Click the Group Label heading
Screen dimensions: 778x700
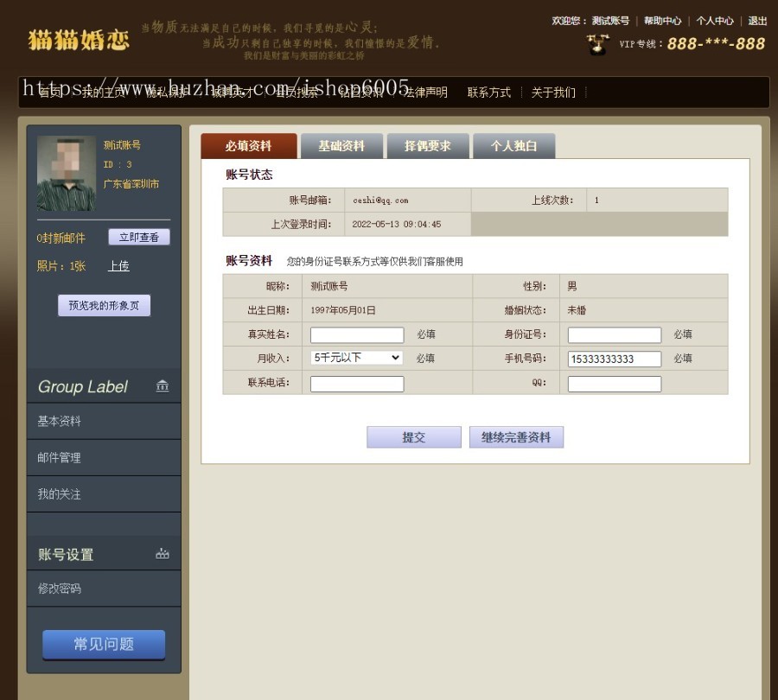[x=83, y=386]
